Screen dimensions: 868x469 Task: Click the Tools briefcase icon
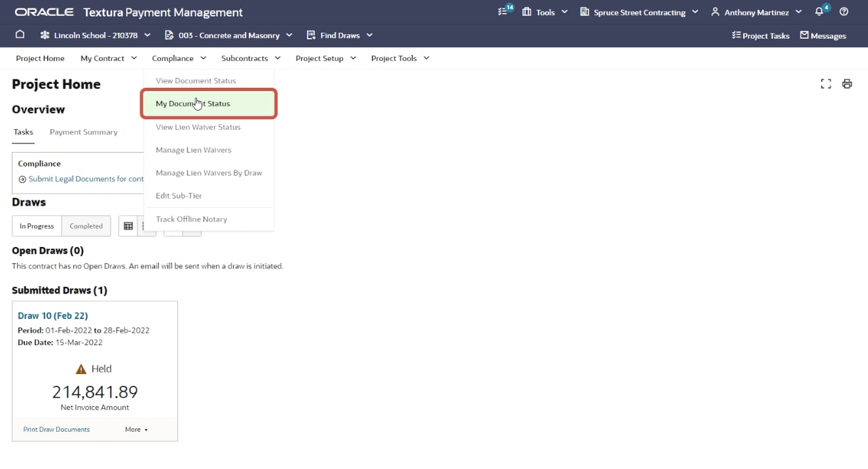[x=526, y=12]
